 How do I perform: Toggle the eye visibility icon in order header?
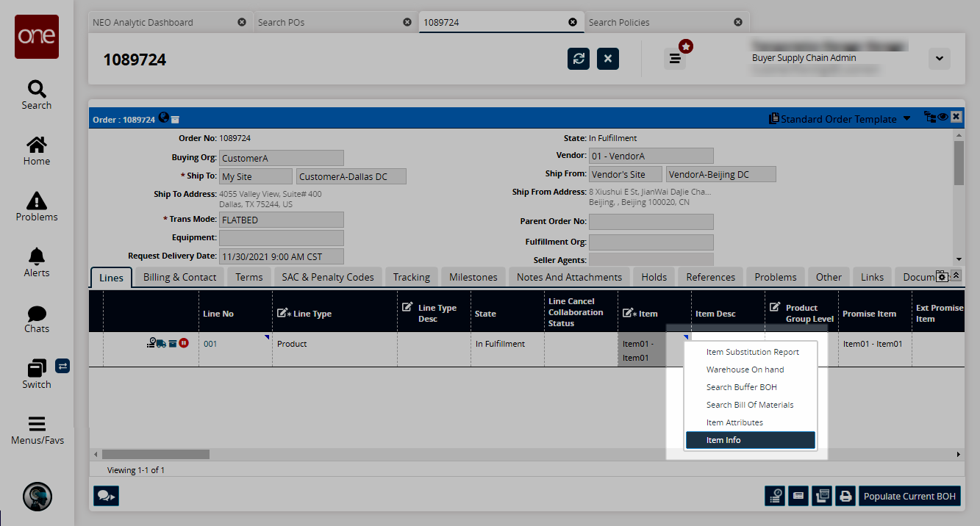[x=943, y=117]
